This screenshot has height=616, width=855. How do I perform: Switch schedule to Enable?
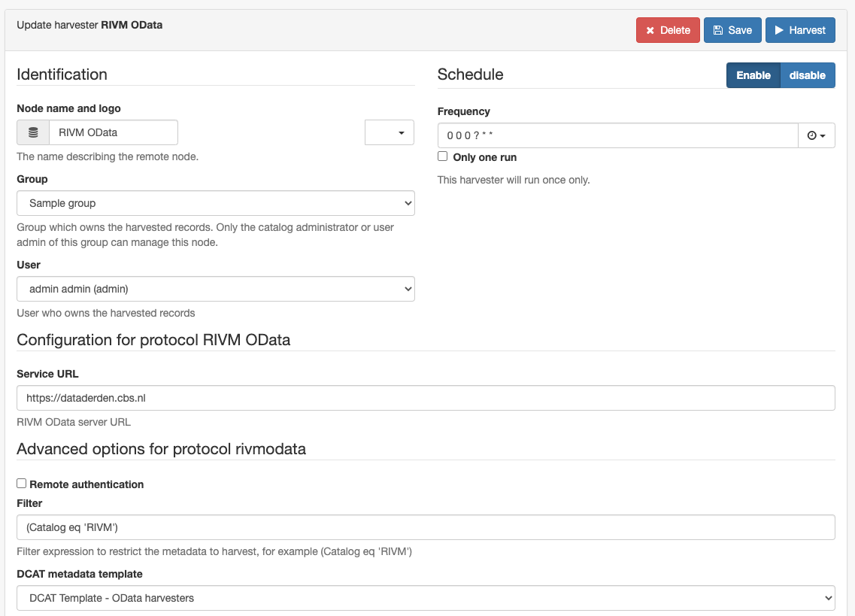click(x=753, y=75)
